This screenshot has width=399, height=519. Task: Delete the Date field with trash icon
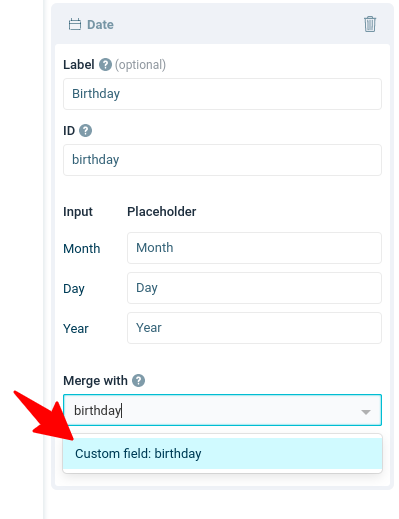click(370, 24)
